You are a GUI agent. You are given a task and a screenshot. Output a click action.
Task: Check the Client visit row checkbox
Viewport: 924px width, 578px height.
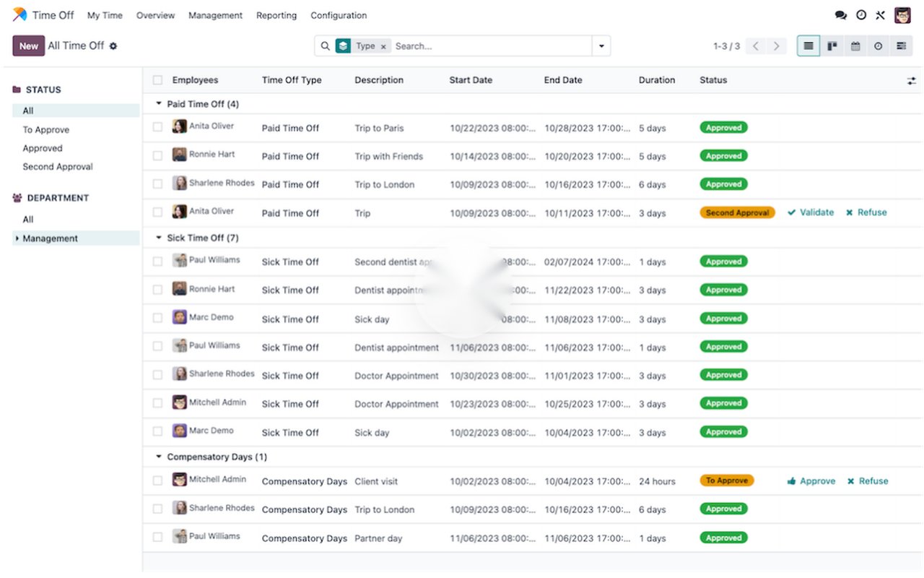(157, 480)
